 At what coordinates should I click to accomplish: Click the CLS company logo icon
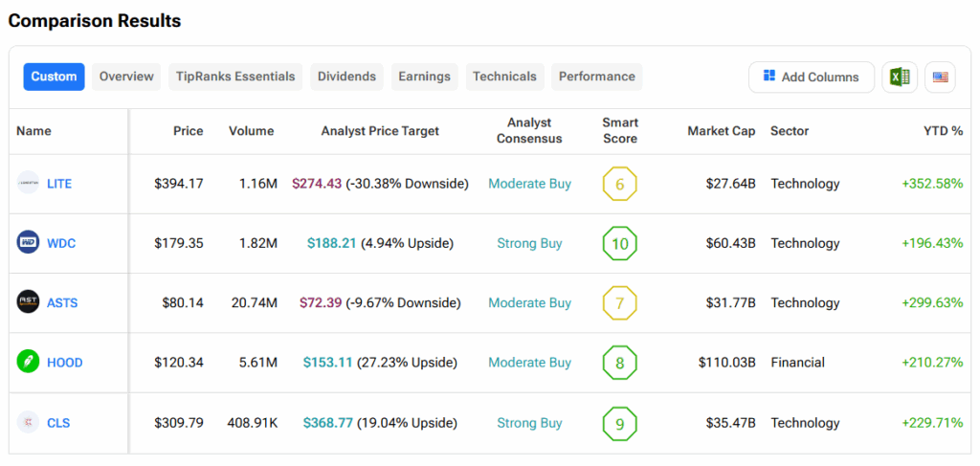pyautogui.click(x=29, y=423)
